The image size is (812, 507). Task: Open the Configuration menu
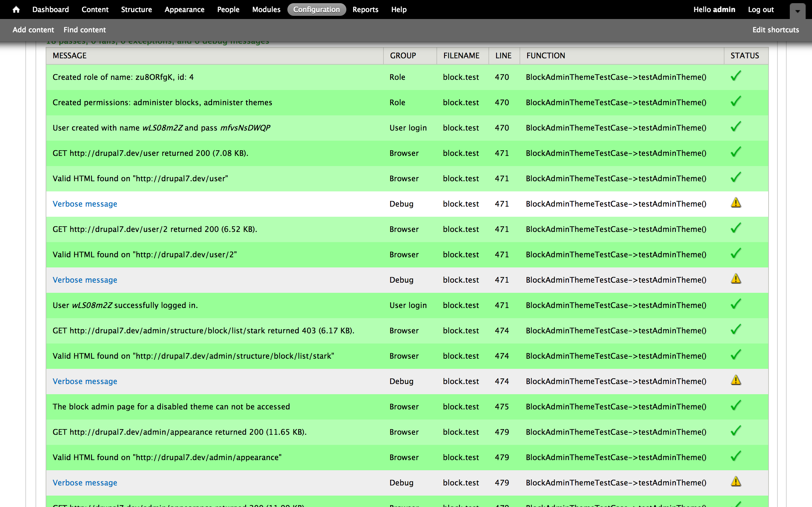pos(316,10)
